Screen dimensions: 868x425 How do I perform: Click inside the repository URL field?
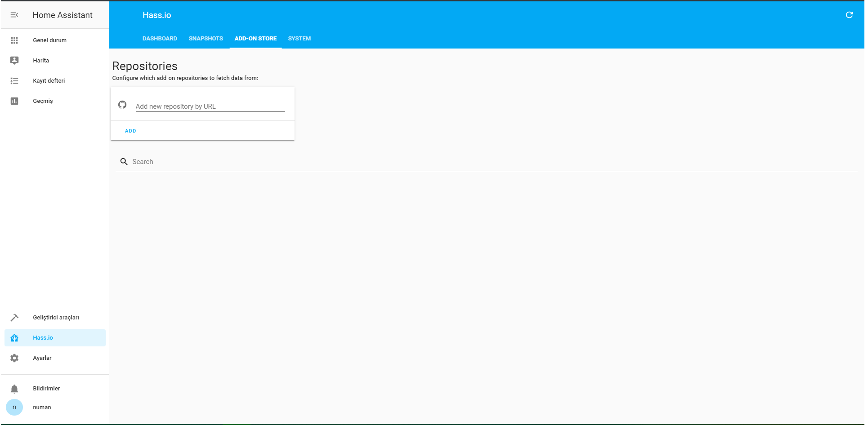click(x=209, y=106)
